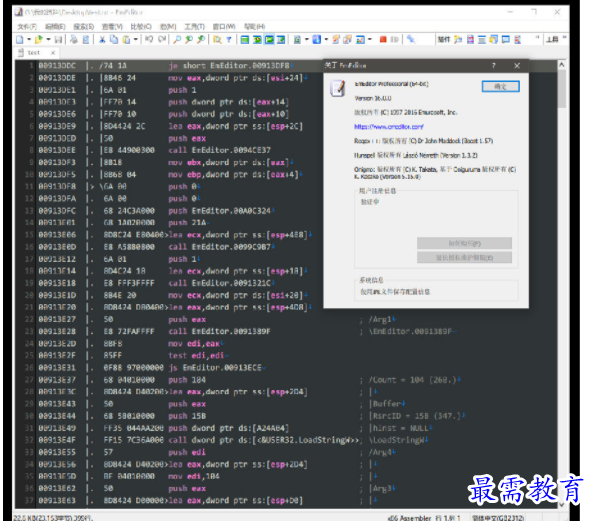Click the GB2312 encoding in the status bar
The height and width of the screenshot is (521, 592).
(497, 518)
